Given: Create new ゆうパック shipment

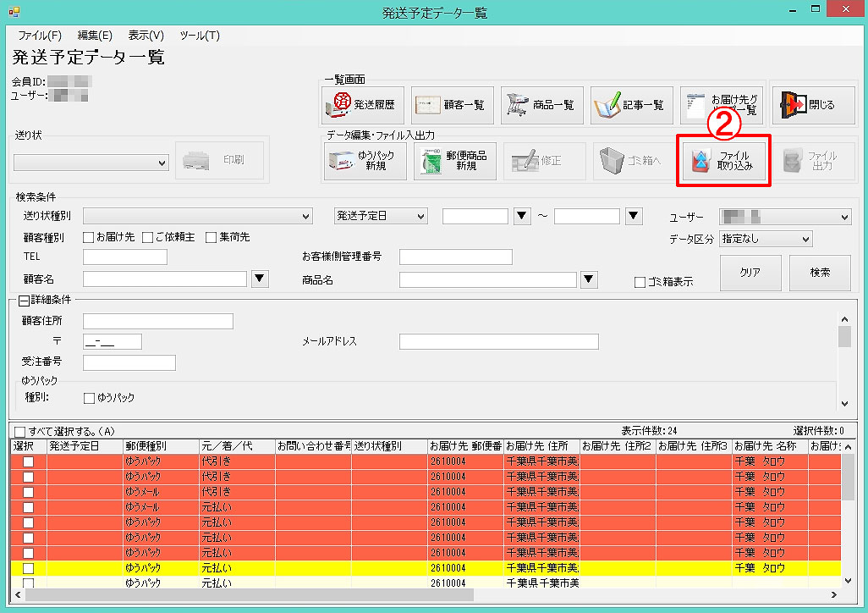Looking at the screenshot, I should [x=365, y=161].
